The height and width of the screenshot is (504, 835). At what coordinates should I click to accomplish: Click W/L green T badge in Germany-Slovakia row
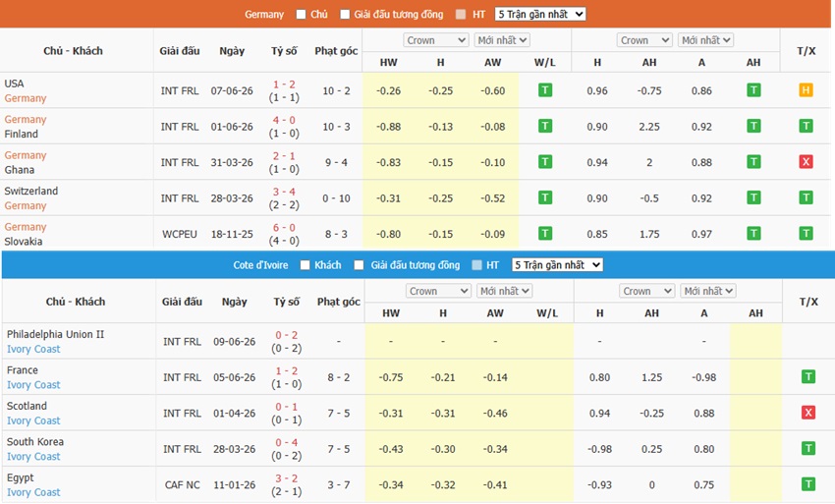545,234
